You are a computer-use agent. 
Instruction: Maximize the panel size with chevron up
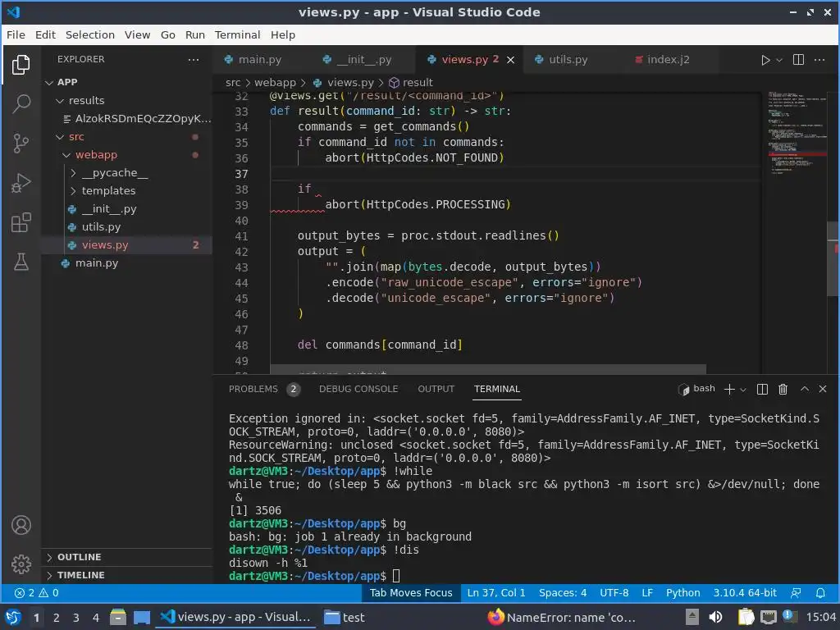[x=805, y=389]
